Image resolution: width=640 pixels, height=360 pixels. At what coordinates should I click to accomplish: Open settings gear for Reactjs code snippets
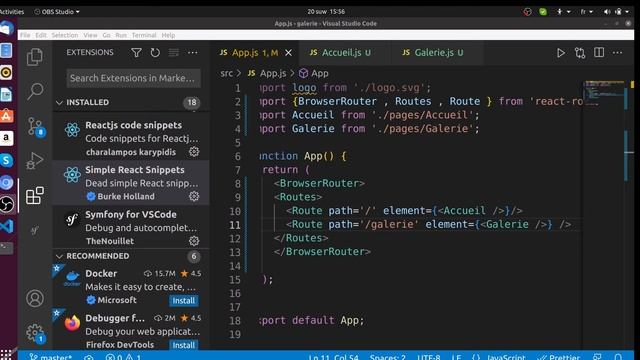[194, 152]
